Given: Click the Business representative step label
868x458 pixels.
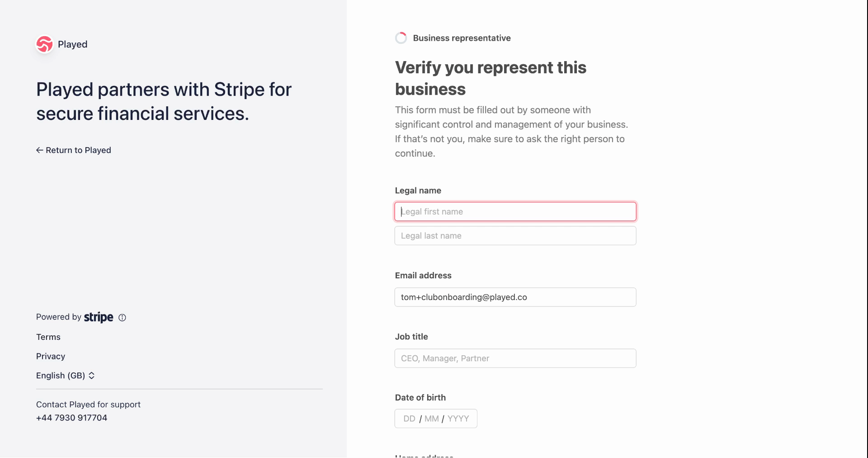Looking at the screenshot, I should click(x=462, y=38).
